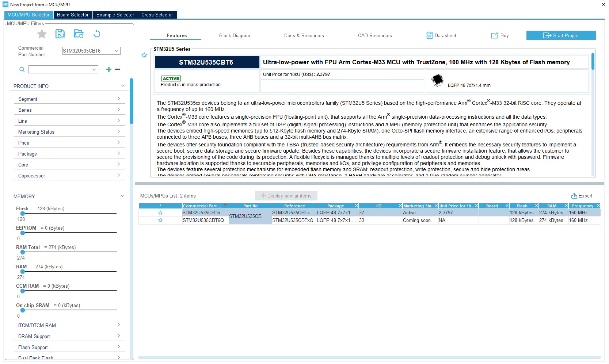Screen dimensions: 609x364
Task: Sort by Part No column header
Action: click(250, 206)
